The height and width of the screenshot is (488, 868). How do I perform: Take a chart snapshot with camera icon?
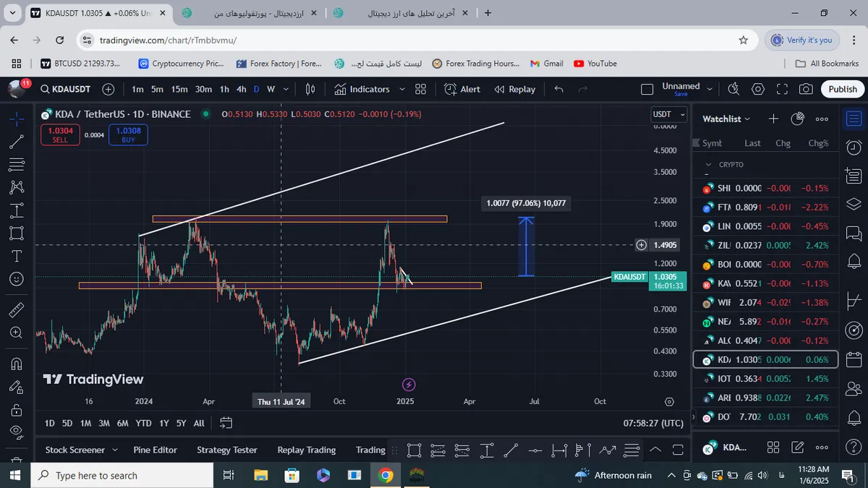(x=805, y=89)
